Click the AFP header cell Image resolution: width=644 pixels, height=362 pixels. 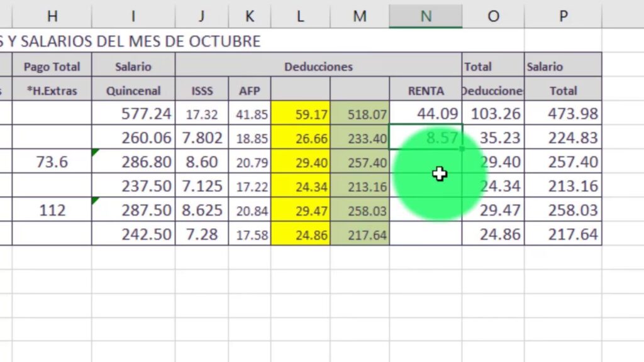tap(250, 90)
